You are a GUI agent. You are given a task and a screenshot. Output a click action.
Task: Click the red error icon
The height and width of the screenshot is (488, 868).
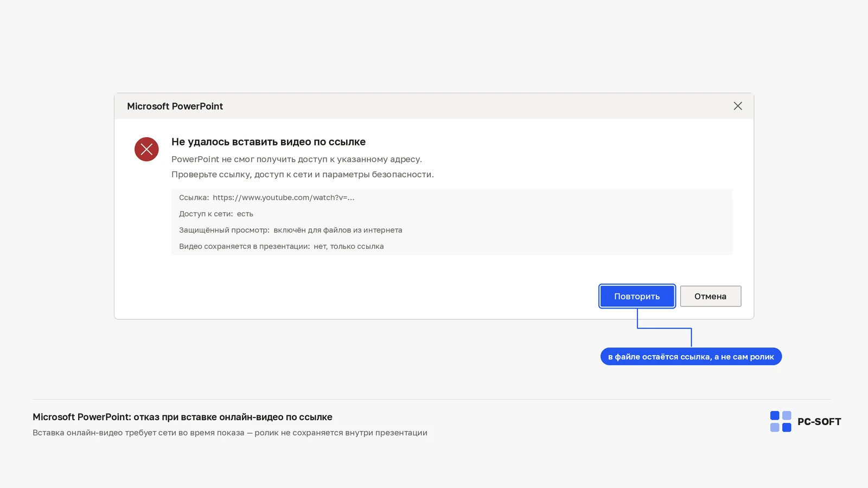tap(146, 149)
